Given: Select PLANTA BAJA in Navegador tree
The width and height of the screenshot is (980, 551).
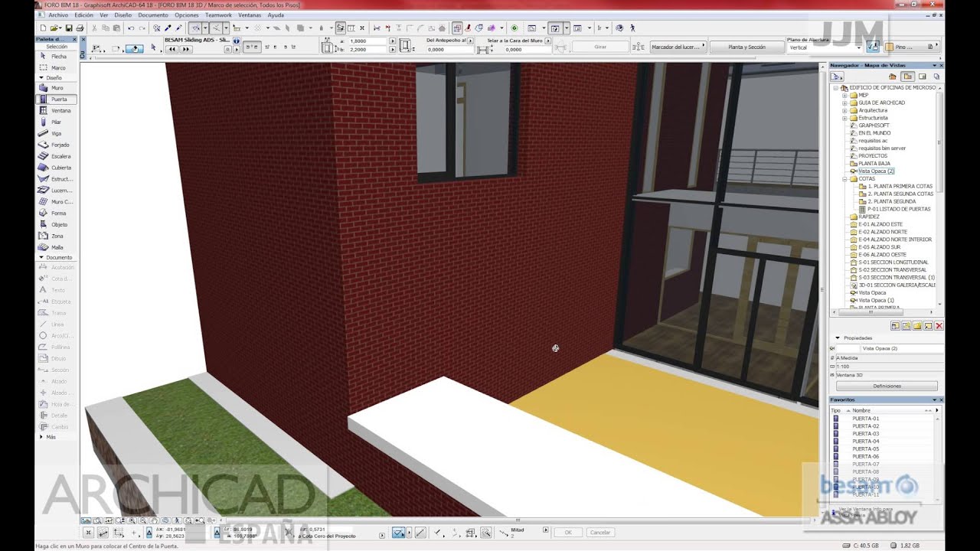Looking at the screenshot, I should [874, 164].
